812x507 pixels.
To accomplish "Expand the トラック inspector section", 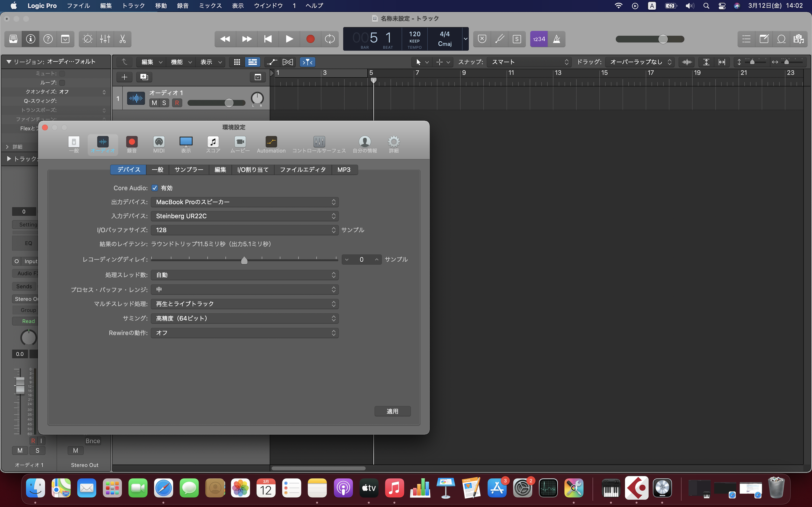I will pos(9,159).
